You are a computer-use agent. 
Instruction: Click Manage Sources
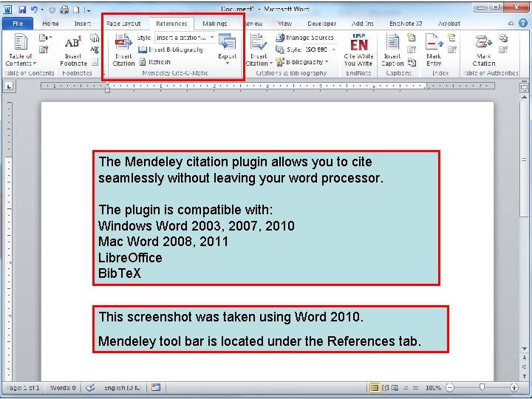click(304, 38)
